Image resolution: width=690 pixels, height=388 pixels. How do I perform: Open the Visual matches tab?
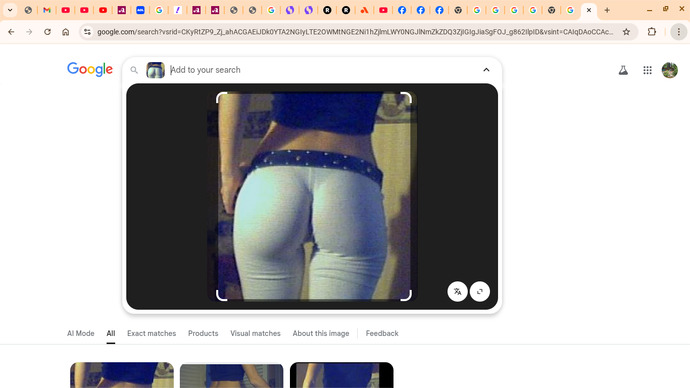pyautogui.click(x=255, y=333)
